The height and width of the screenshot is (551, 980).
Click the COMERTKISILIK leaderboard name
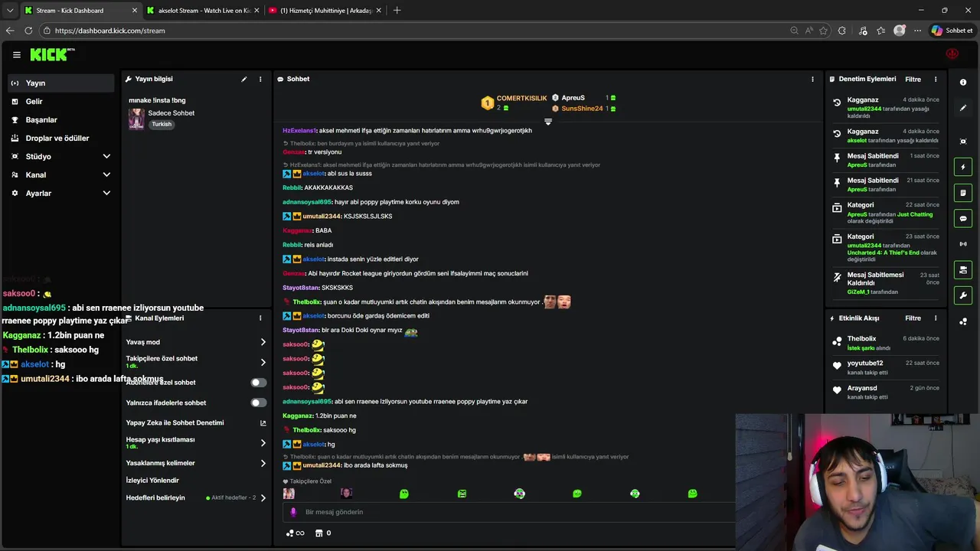click(521, 98)
